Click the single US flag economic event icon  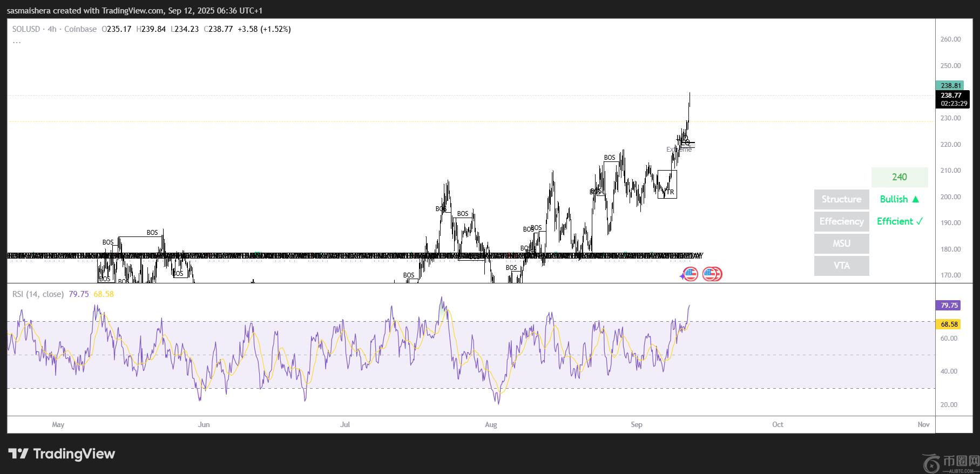[691, 274]
